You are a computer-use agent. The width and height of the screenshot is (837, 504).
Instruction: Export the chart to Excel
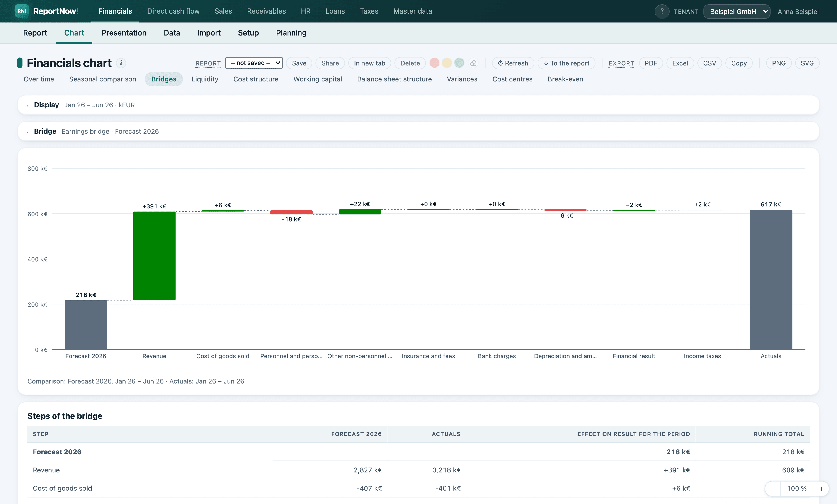680,63
